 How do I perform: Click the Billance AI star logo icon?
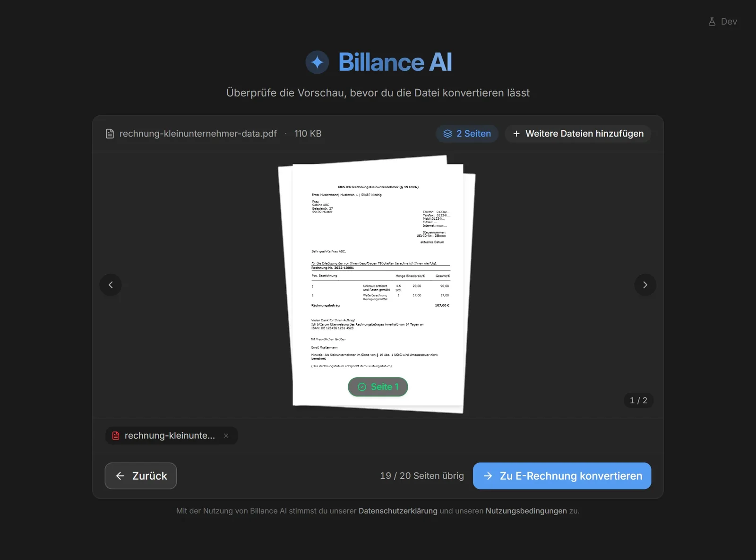pos(317,62)
